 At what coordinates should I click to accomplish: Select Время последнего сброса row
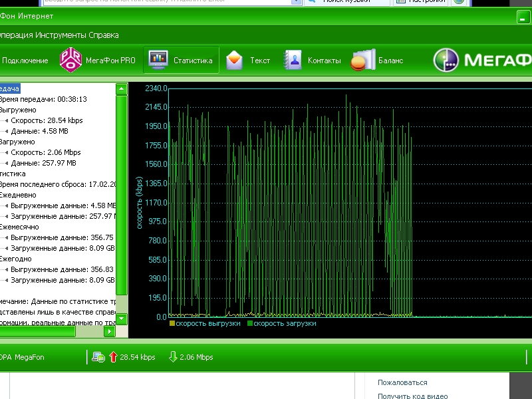click(x=58, y=184)
